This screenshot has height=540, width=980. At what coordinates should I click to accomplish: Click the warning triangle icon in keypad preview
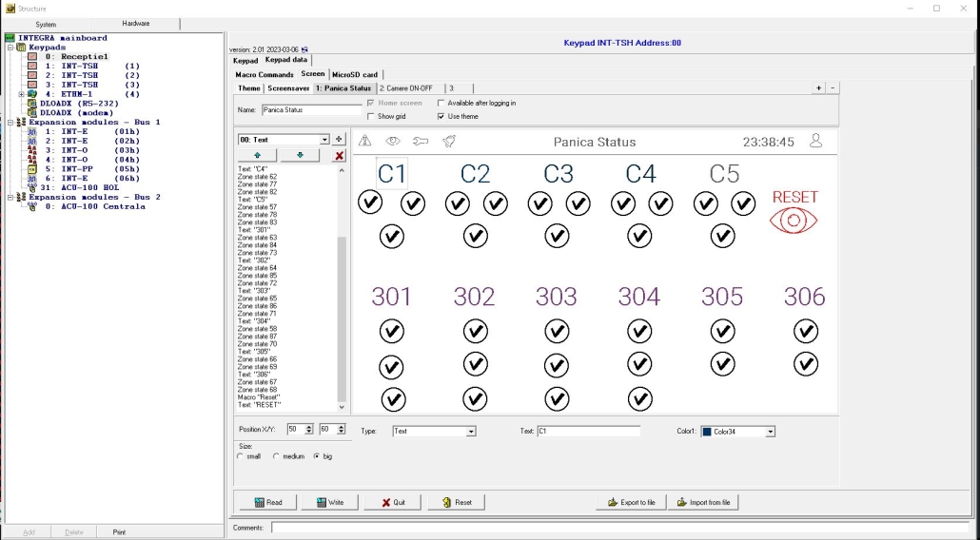(x=365, y=142)
